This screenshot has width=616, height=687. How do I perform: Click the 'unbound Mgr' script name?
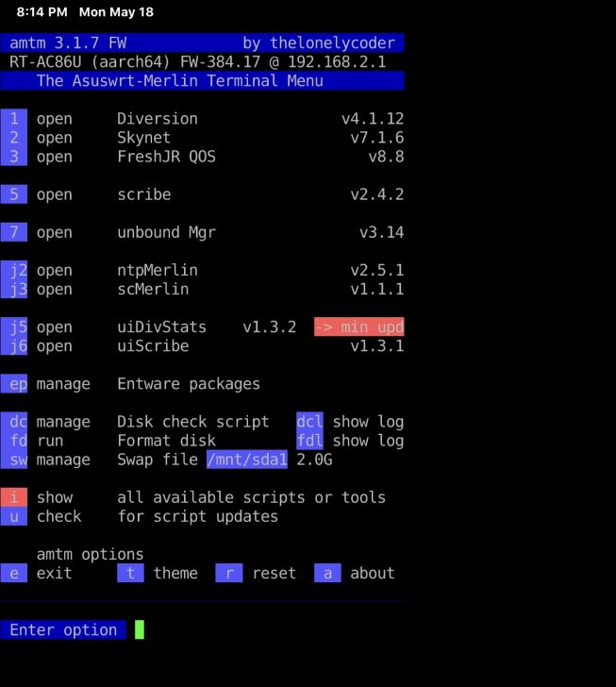[x=166, y=232]
